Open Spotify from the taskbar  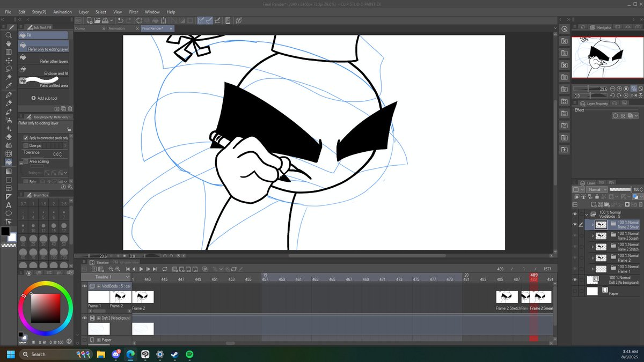point(189,354)
